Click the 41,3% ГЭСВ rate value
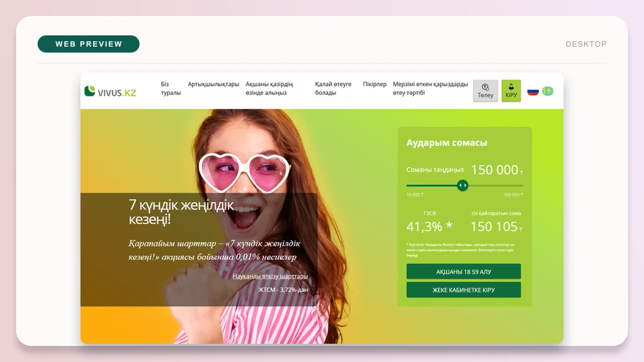 point(429,227)
